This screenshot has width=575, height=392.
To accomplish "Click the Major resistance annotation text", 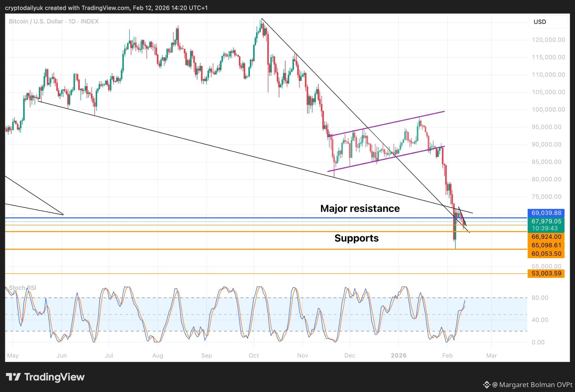I will click(x=360, y=208).
